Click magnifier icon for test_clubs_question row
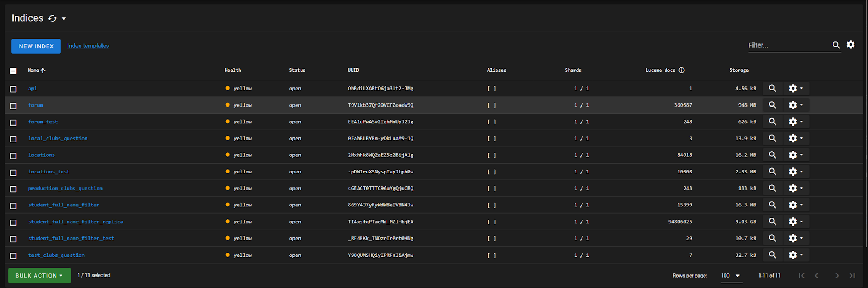 coord(772,255)
